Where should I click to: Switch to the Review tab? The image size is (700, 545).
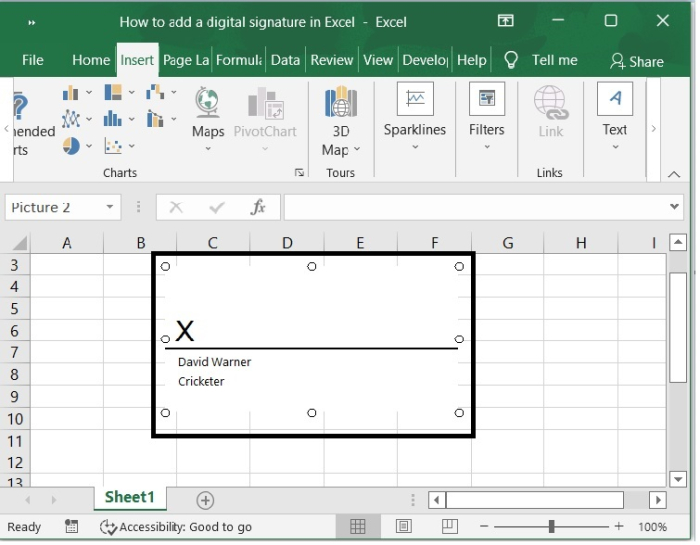[x=332, y=60]
